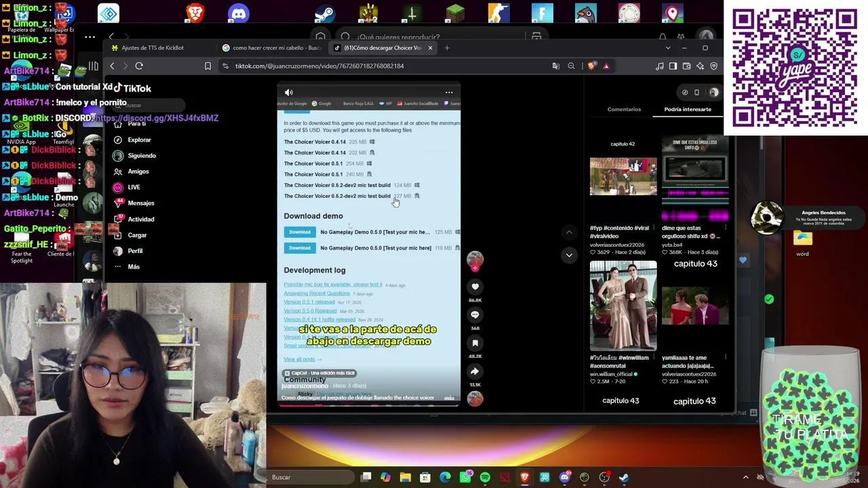
Task: Open Leo AI sparkle icon in toolbar
Action: pos(700,66)
